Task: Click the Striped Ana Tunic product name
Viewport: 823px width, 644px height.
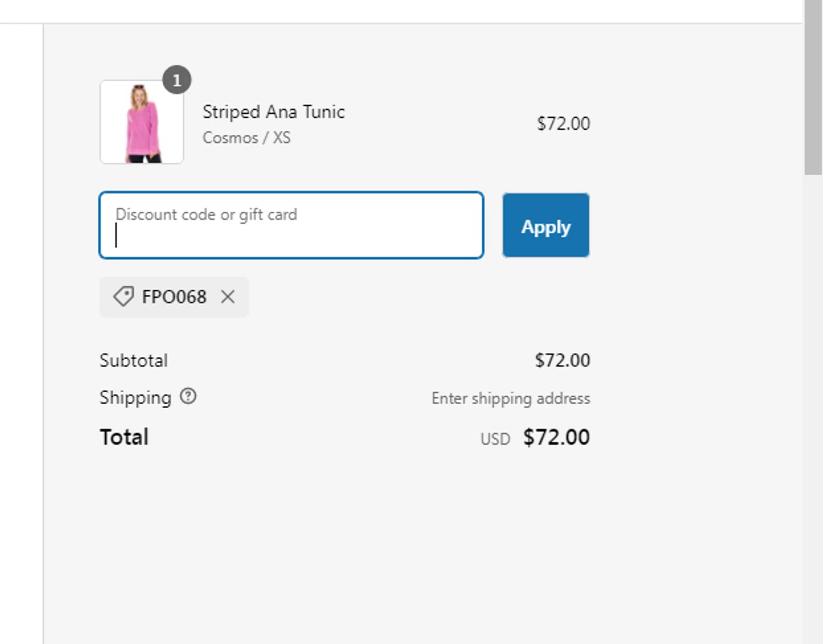Action: 273,112
